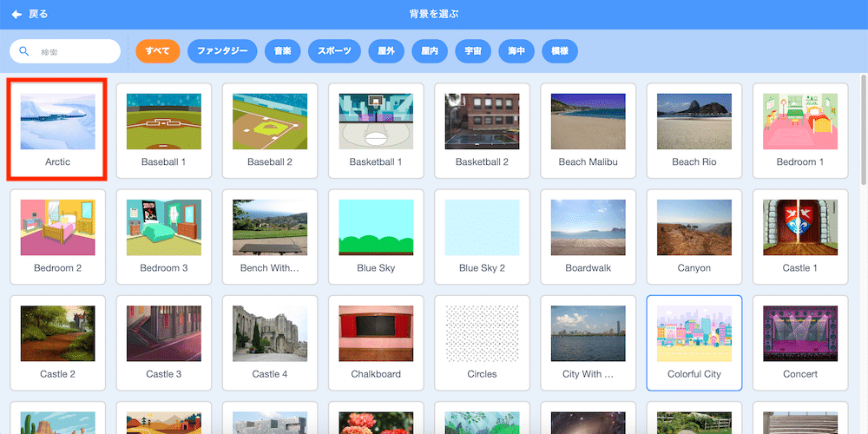Choose the Blue Sky backdrop
868x434 pixels.
(376, 237)
